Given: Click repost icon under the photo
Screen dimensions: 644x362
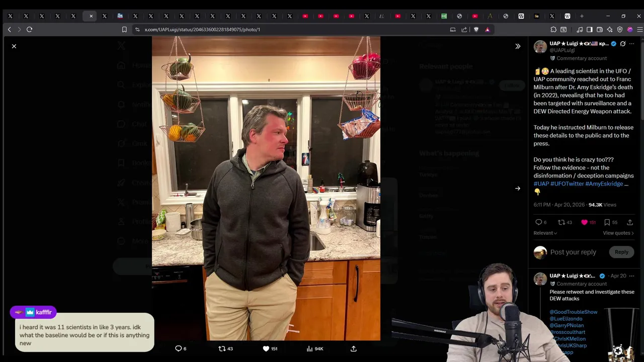Looking at the screenshot, I should tap(222, 348).
